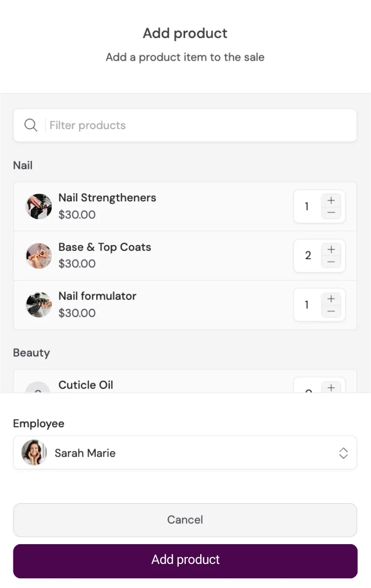The image size is (371, 588).
Task: Click the Nail formulator product photo
Action: pos(38,305)
